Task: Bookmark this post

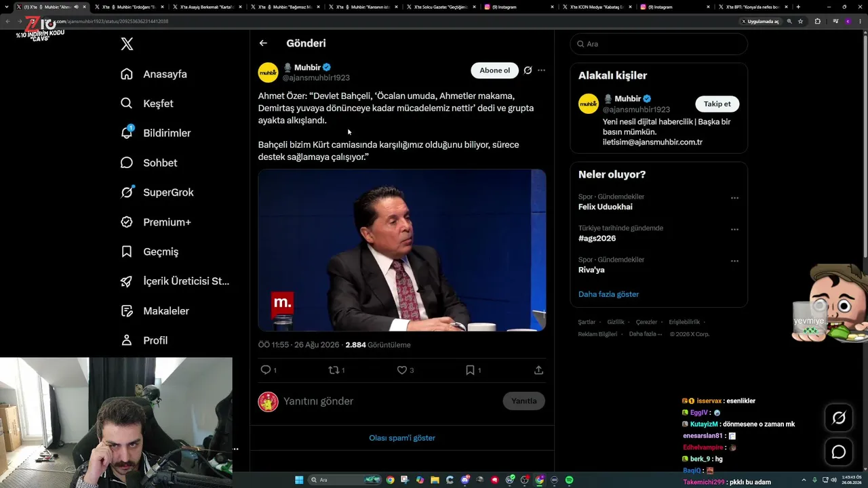Action: tap(470, 370)
